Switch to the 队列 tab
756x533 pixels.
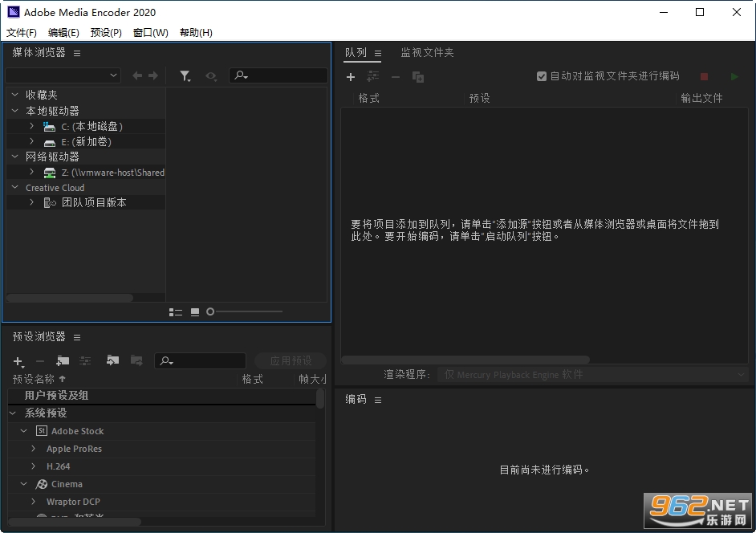click(356, 52)
